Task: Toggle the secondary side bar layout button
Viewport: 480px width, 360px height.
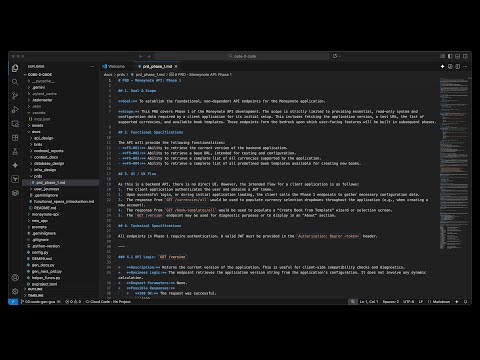Action: [465, 56]
